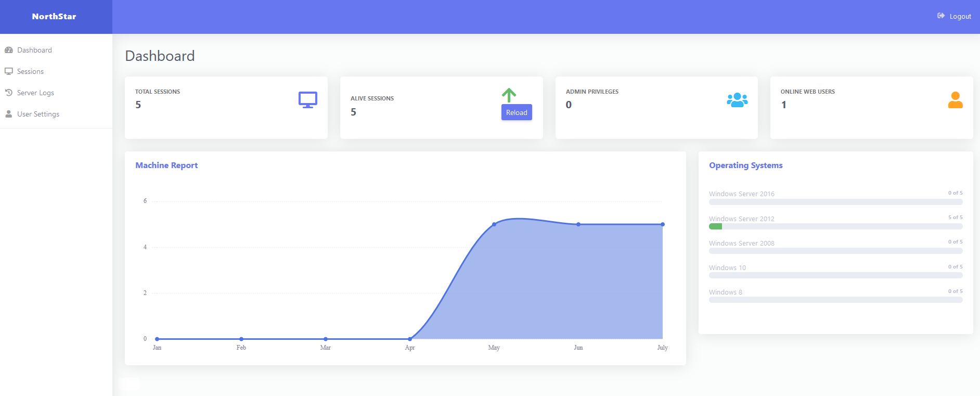Click the blue users group icon

click(737, 100)
